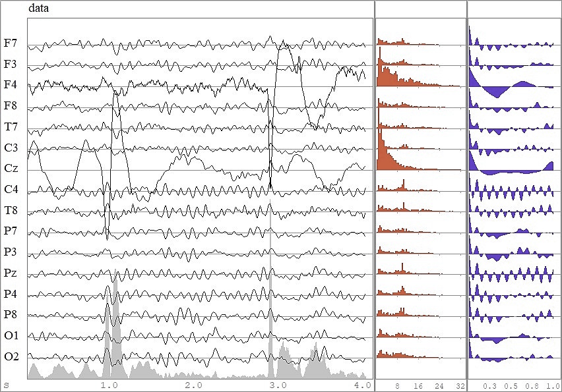
Task: Select the O2 channel label
Action: (x=13, y=355)
